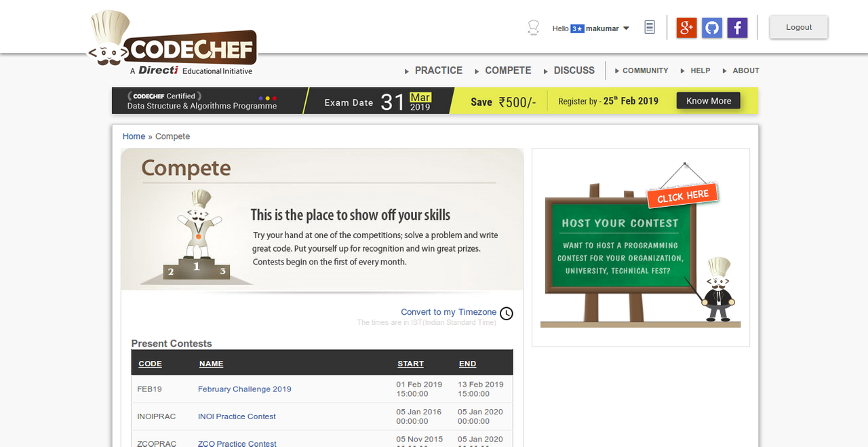Open the PRACTICE menu

pyautogui.click(x=438, y=71)
